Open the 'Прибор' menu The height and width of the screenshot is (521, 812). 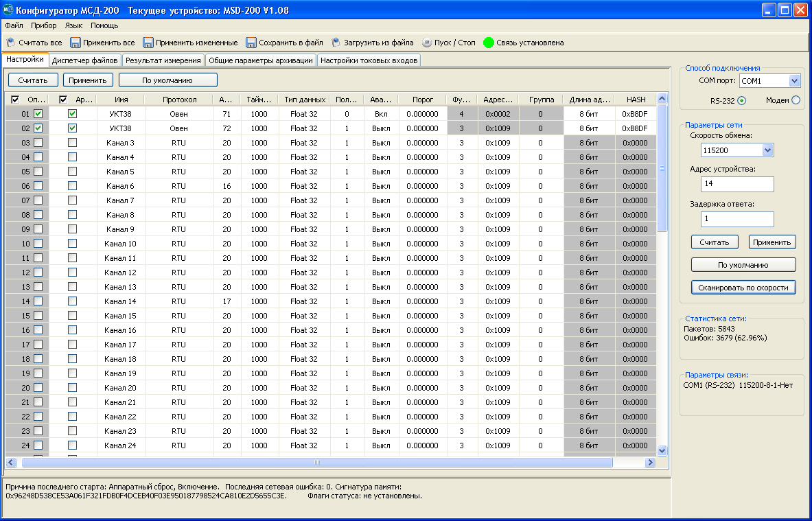pyautogui.click(x=44, y=25)
